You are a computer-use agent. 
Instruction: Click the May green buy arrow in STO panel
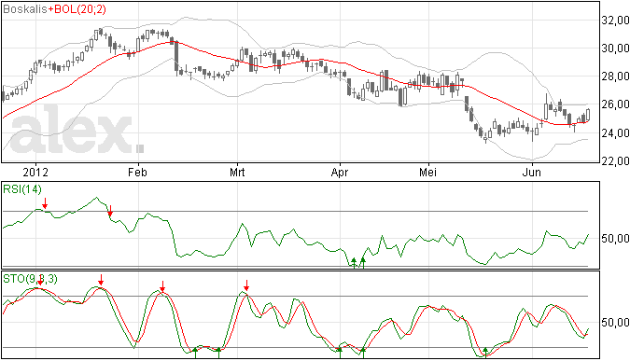(485, 353)
